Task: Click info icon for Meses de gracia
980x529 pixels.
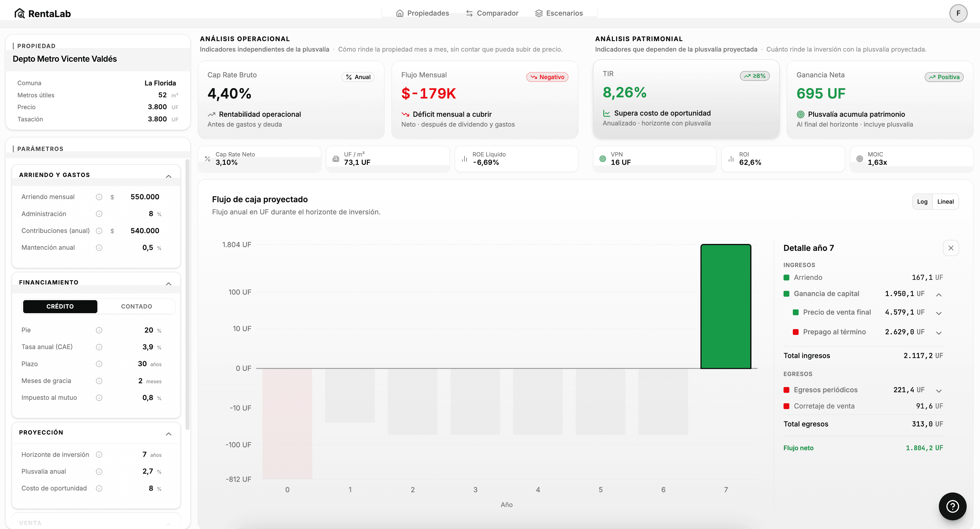Action: click(99, 381)
